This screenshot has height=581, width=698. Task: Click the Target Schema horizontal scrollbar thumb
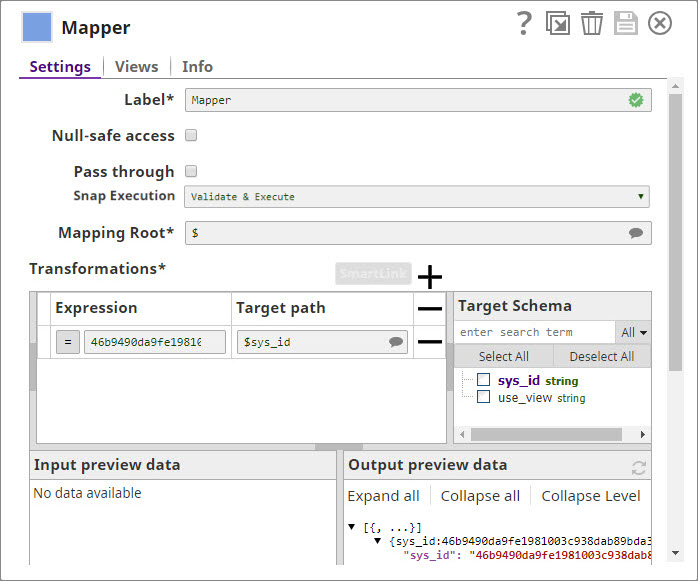coord(546,434)
